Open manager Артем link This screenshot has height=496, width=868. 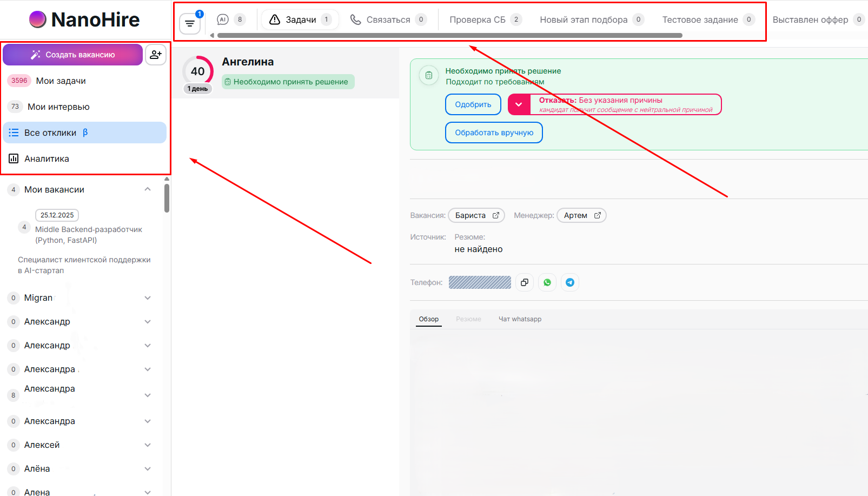point(581,215)
